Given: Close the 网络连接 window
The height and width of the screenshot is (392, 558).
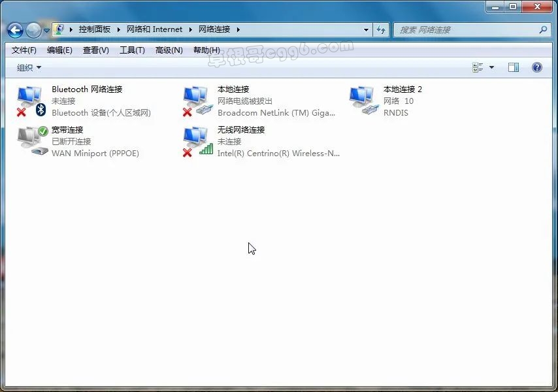Looking at the screenshot, I should (537, 7).
